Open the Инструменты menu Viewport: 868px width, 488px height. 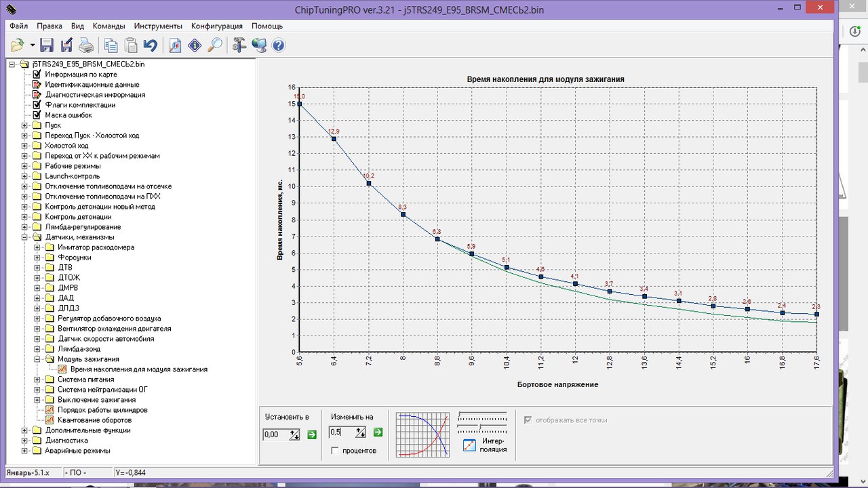158,26
